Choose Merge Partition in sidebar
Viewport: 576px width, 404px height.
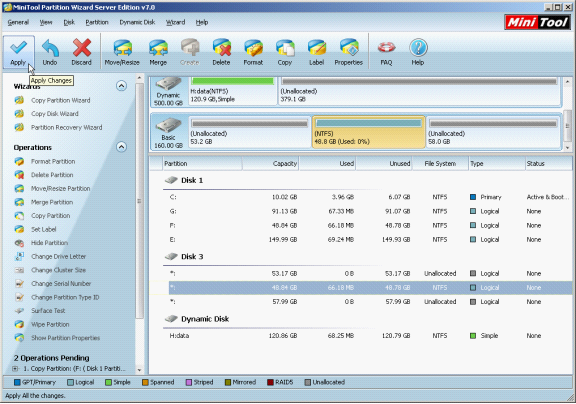(x=52, y=202)
